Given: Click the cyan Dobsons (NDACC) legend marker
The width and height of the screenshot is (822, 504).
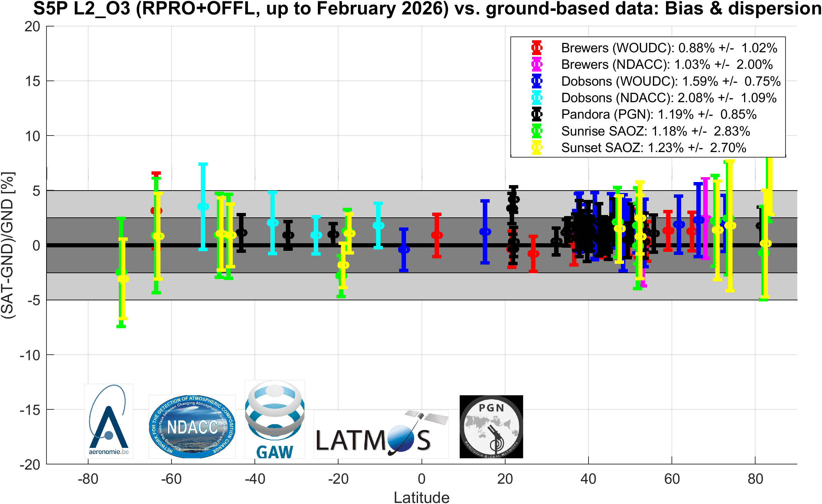Looking at the screenshot, I should pyautogui.click(x=537, y=98).
